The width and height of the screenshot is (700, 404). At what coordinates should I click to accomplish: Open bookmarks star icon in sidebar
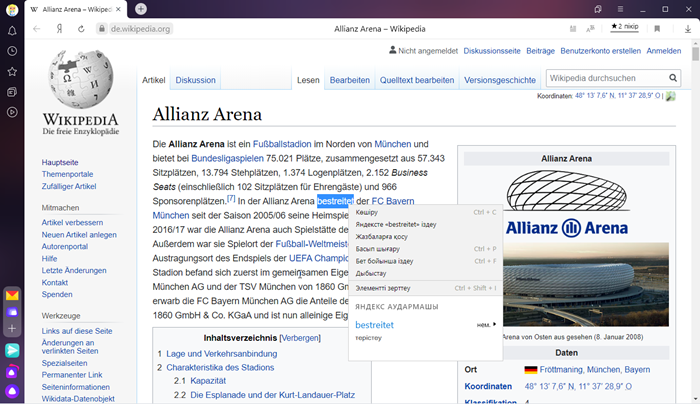12,71
